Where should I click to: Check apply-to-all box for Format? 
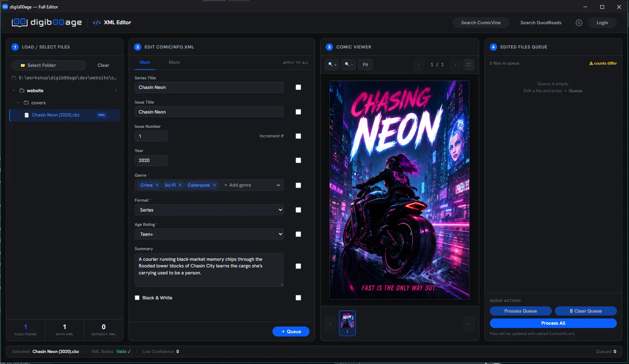(x=298, y=210)
